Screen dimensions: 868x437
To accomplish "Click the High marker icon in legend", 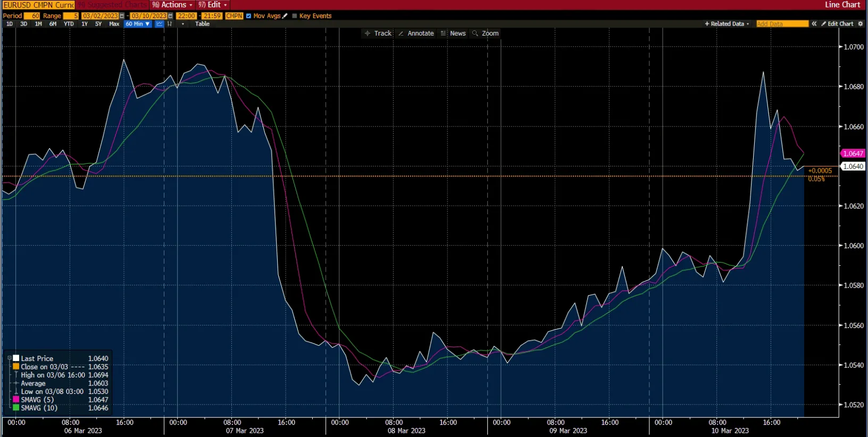I will [16, 375].
